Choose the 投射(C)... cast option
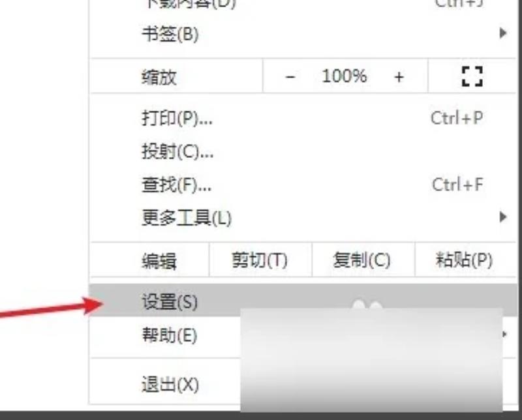 pyautogui.click(x=303, y=151)
